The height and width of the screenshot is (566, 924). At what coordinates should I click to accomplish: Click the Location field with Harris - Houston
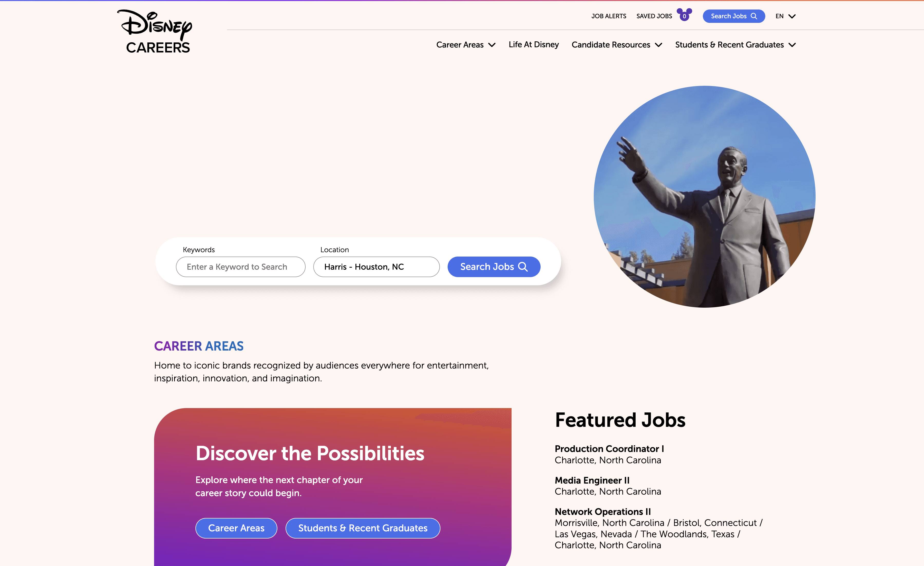coord(376,267)
